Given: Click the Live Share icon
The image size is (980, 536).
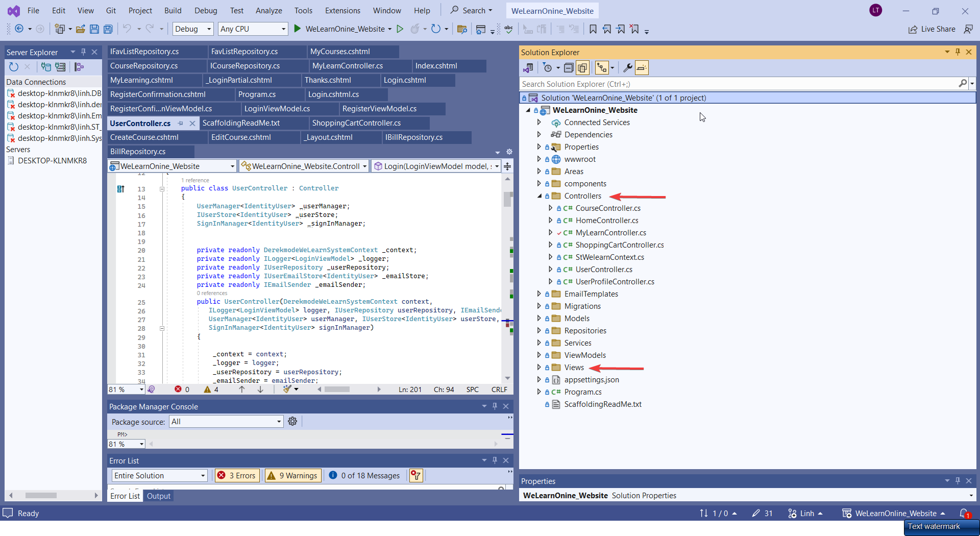Looking at the screenshot, I should (913, 29).
